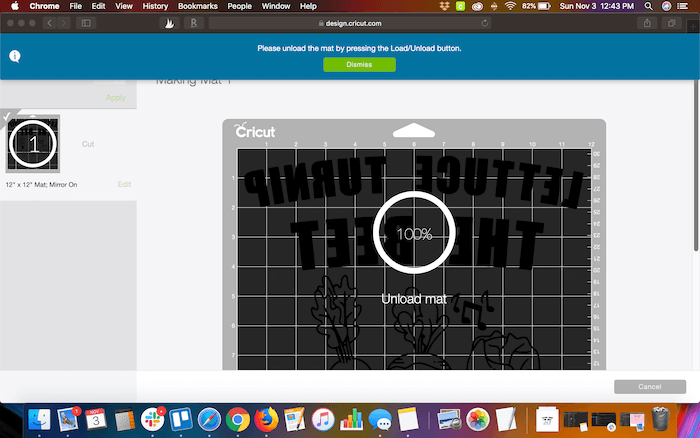Screen dimensions: 700x438
Task: Open the People menu
Action: point(239,6)
